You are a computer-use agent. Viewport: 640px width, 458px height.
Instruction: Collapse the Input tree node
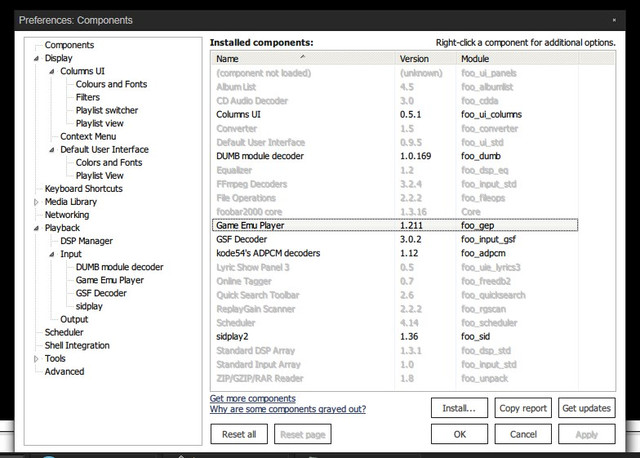(52, 254)
